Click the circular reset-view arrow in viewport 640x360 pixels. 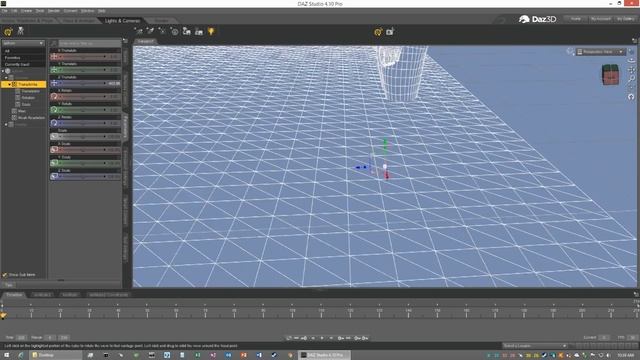[631, 97]
